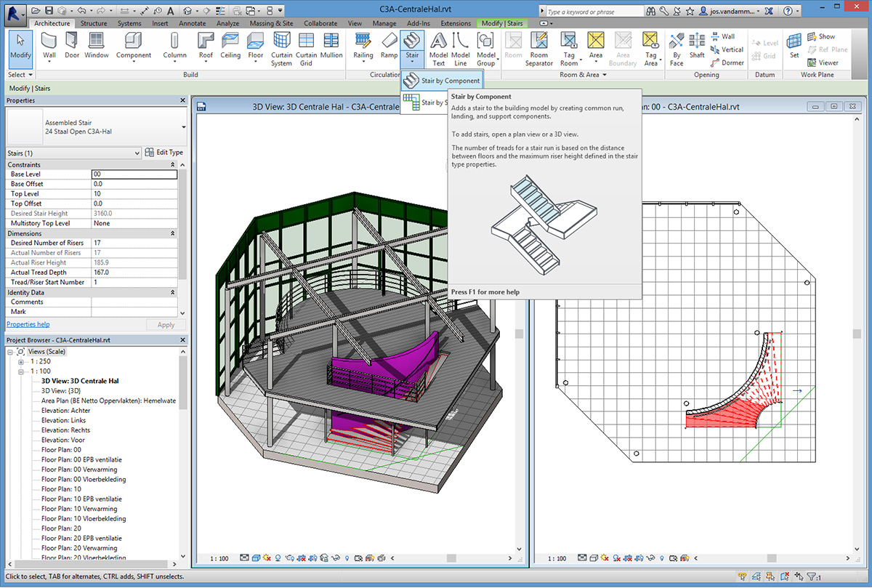Click the Text tool 'A' in quick access toolbar
Screen dimensions: 872x588
[x=171, y=11]
